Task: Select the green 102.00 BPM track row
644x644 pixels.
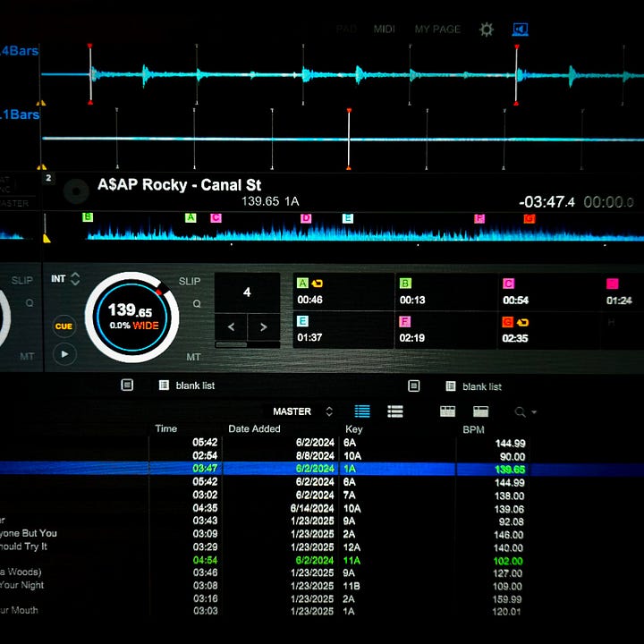Action: pyautogui.click(x=322, y=560)
